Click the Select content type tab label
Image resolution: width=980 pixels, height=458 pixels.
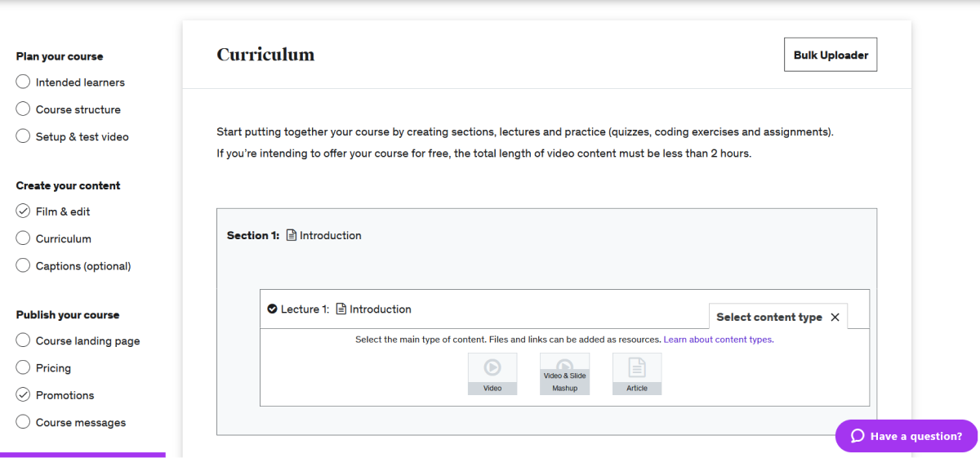click(769, 318)
